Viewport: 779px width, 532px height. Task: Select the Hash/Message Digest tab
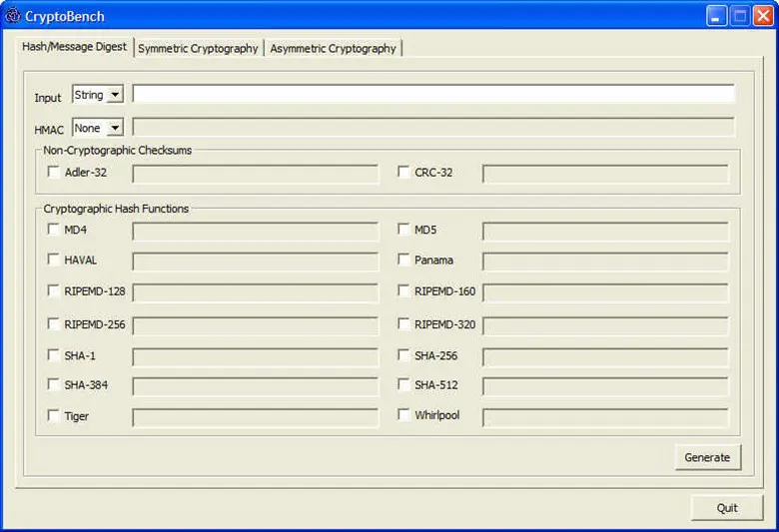[74, 47]
